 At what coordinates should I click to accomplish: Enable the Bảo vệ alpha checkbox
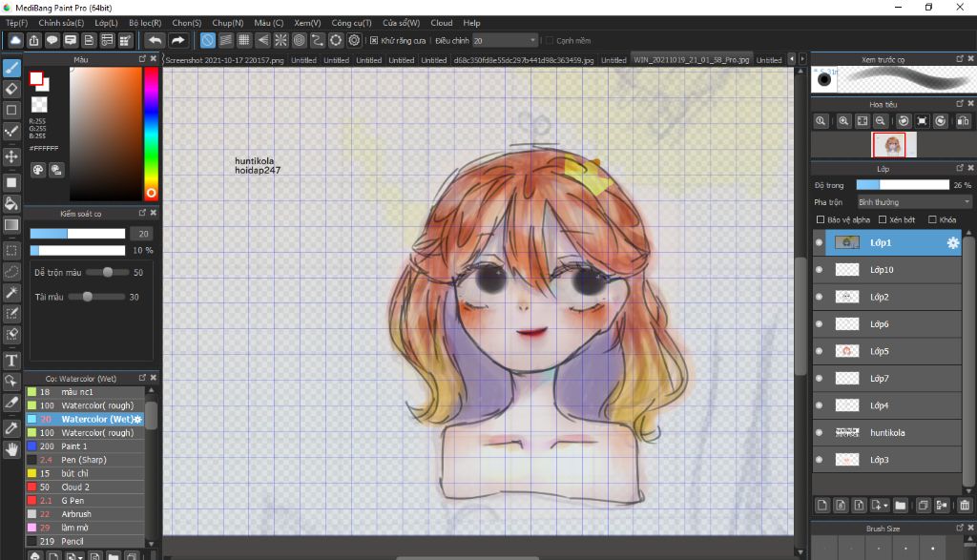(x=820, y=219)
